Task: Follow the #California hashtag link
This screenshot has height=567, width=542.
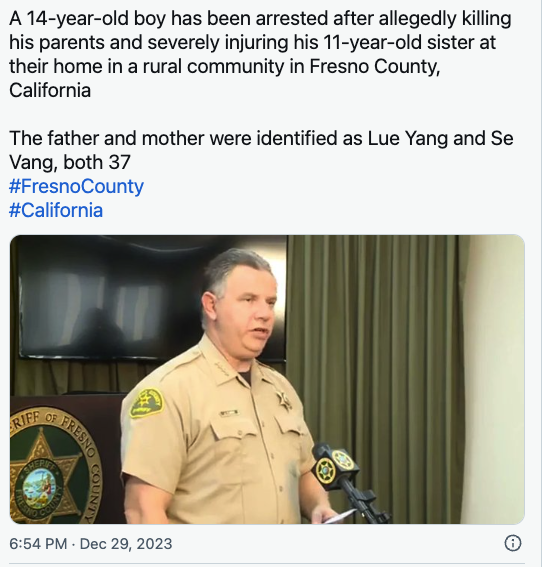Action: (x=56, y=210)
